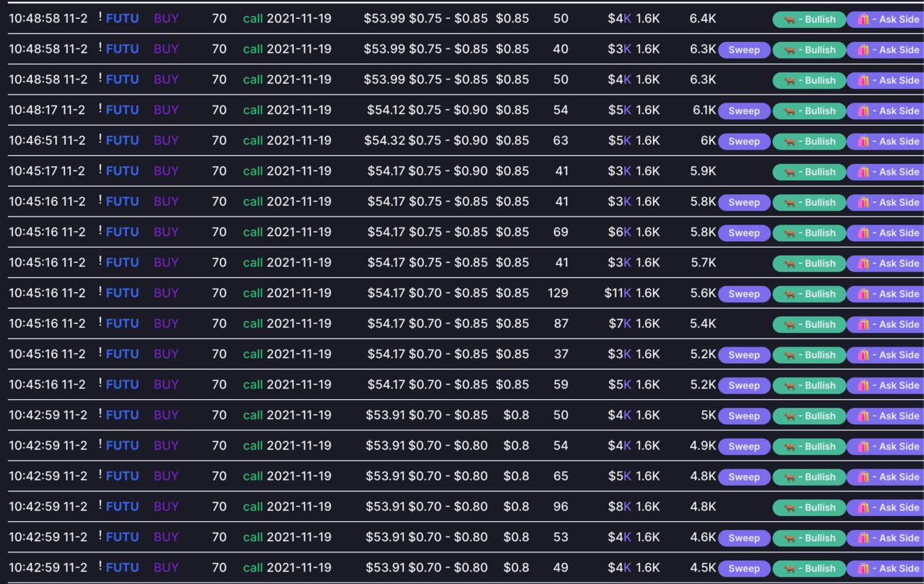Image resolution: width=924 pixels, height=584 pixels.
Task: Click the shopping bags icon in the 10:45:17 row
Action: pos(863,172)
